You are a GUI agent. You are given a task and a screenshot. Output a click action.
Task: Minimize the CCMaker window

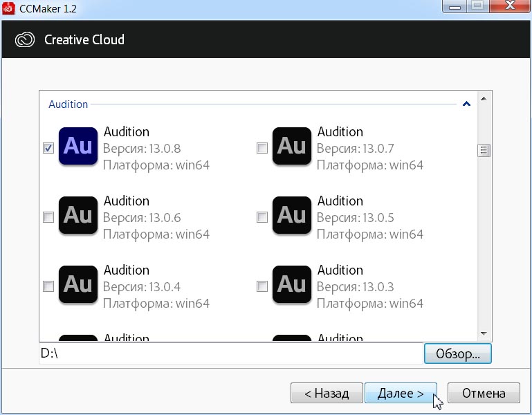pos(455,6)
